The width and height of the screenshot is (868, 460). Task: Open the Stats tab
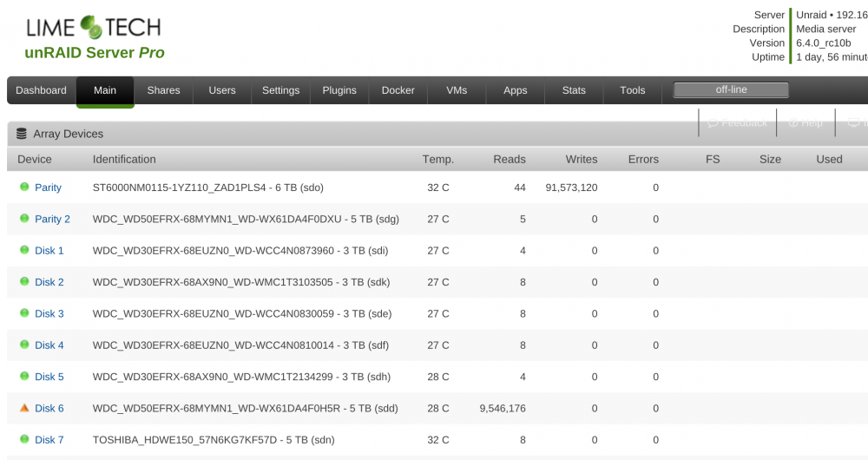574,90
